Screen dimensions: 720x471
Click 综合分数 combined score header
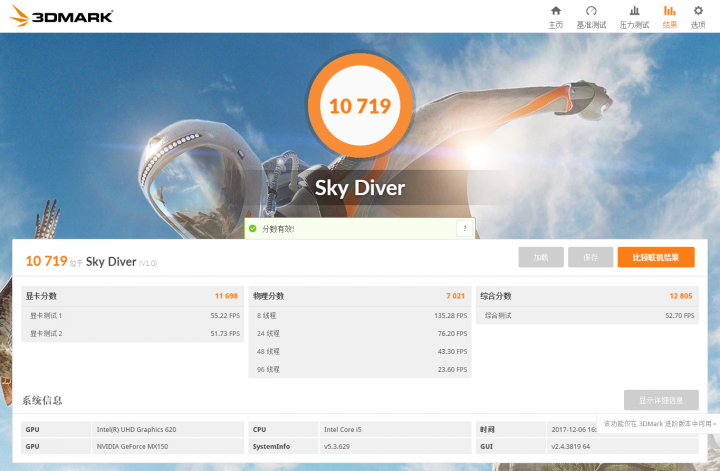pyautogui.click(x=495, y=296)
